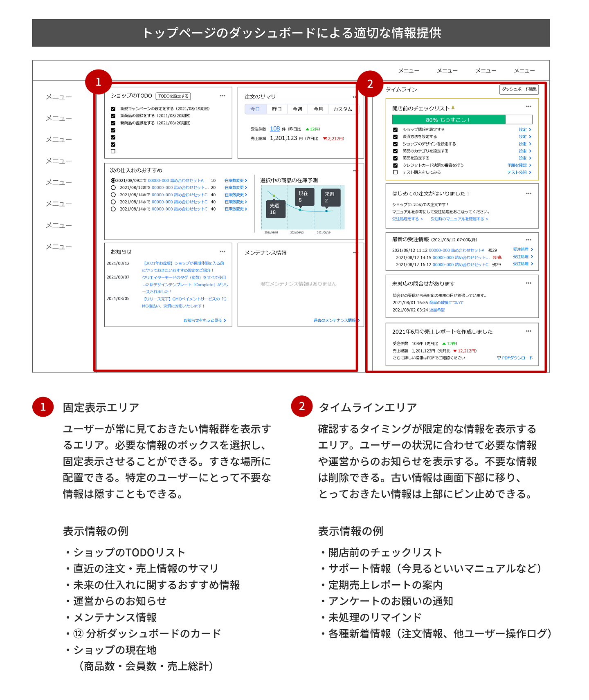Click 在庫数変更 for the セットA row

[236, 180]
